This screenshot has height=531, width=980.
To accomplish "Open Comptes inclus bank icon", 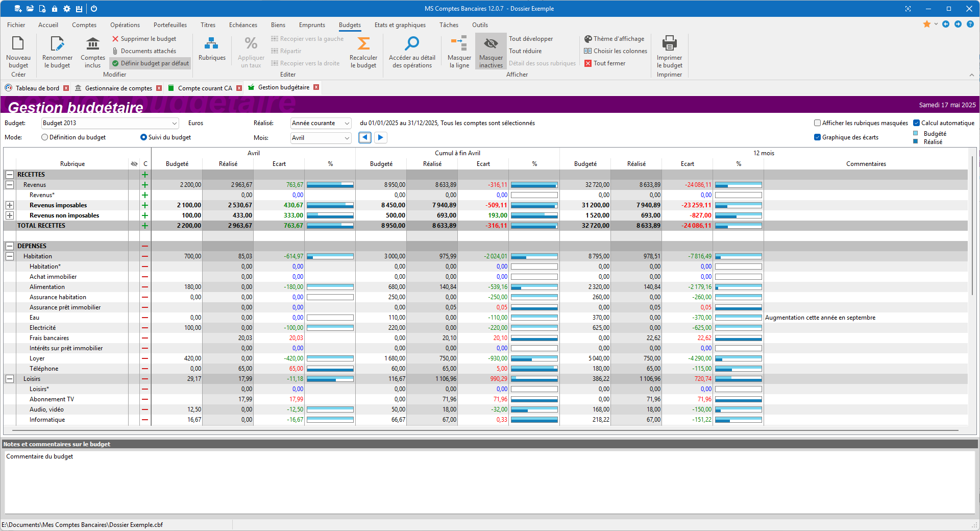I will coord(92,44).
